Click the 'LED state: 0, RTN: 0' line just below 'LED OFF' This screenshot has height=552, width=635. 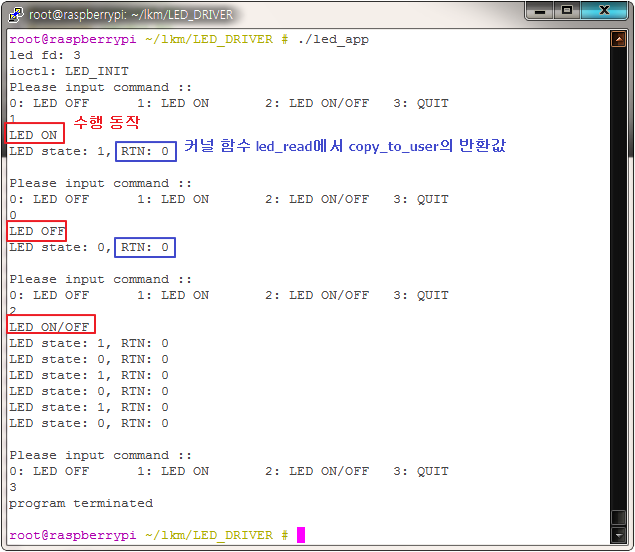(x=89, y=247)
